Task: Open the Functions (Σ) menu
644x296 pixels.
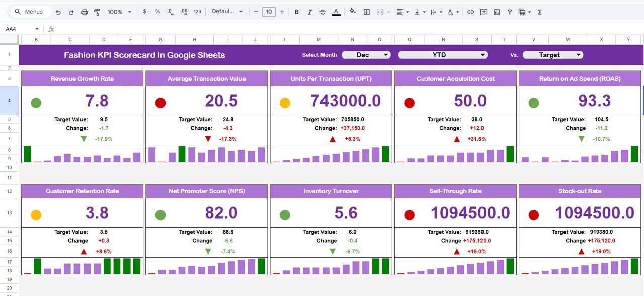Action: click(539, 11)
